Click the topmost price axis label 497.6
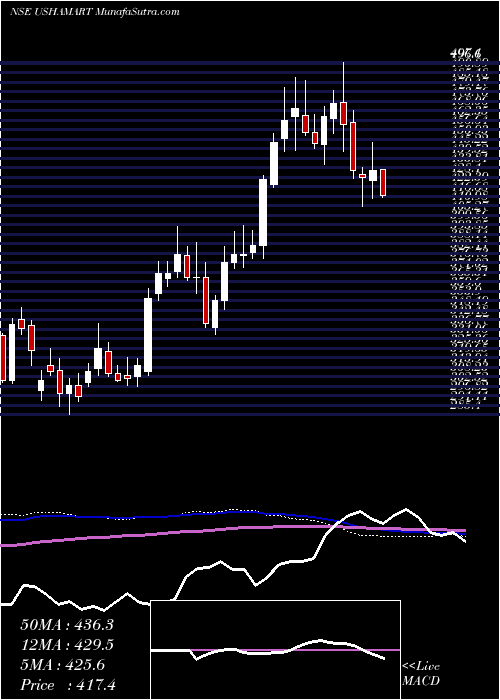The height and width of the screenshot is (700, 500). [x=466, y=53]
